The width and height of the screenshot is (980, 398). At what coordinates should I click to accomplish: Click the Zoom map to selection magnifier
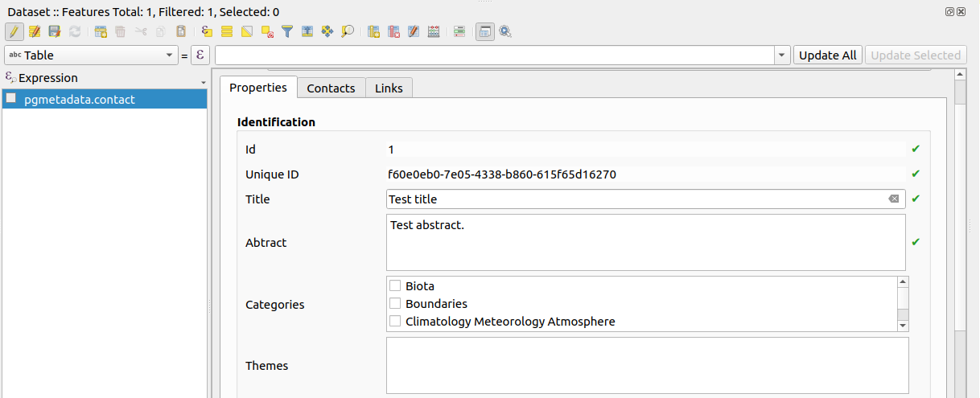[x=348, y=32]
